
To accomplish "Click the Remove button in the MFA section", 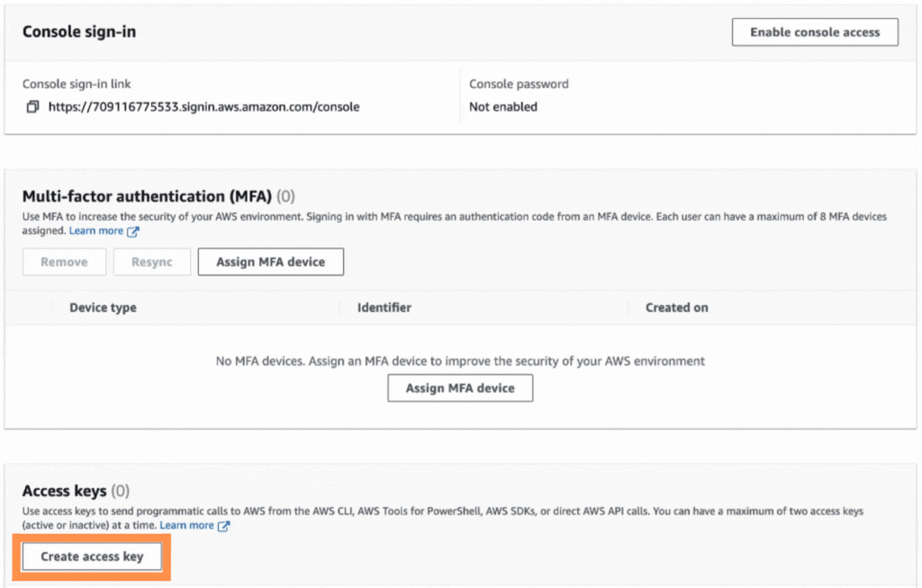I will click(63, 261).
